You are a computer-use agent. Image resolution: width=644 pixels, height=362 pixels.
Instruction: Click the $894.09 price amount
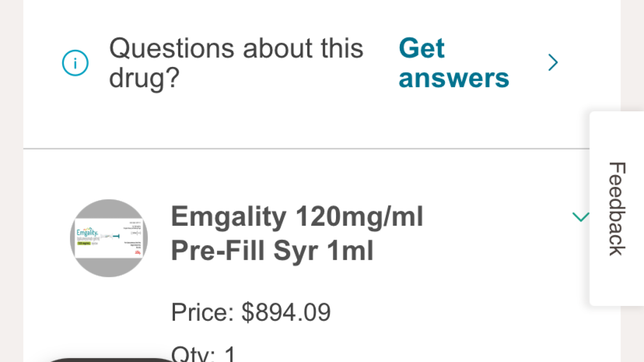tap(286, 312)
